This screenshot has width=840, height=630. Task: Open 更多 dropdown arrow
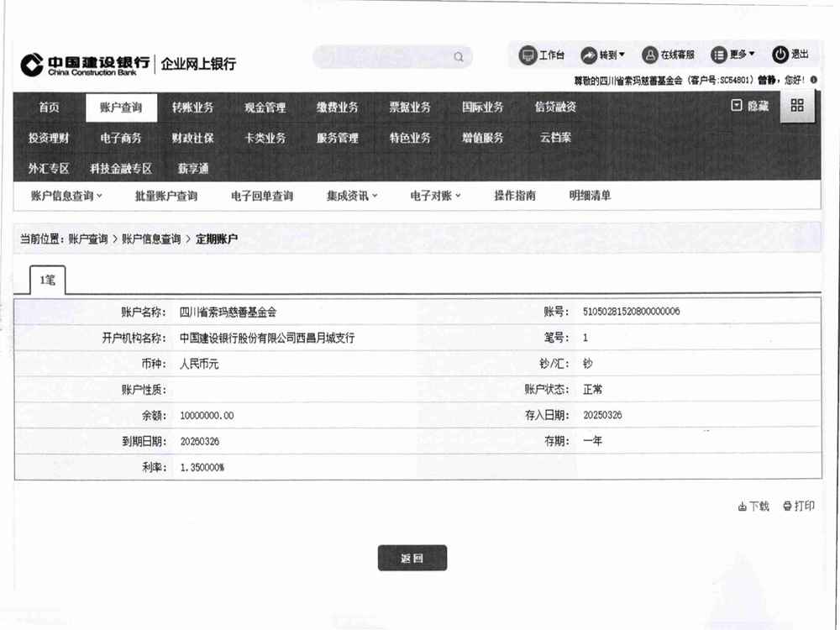[752, 54]
